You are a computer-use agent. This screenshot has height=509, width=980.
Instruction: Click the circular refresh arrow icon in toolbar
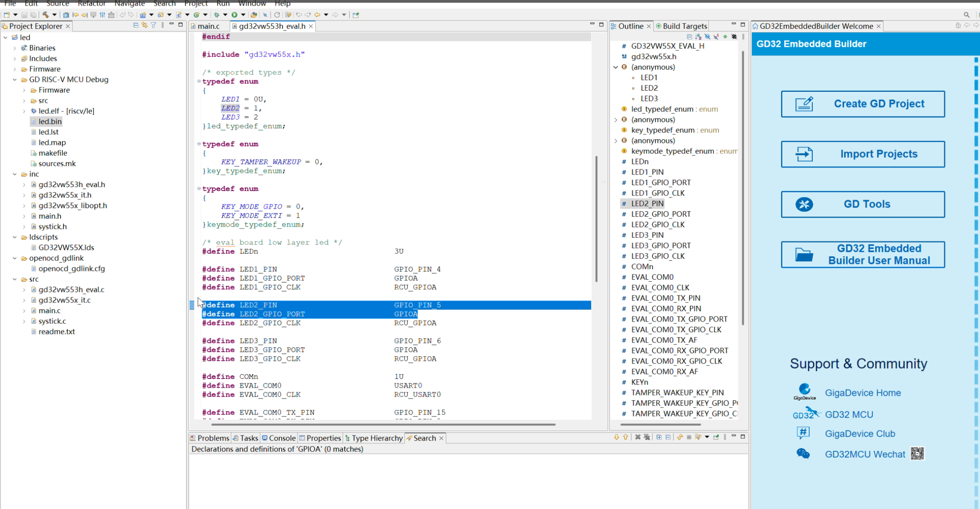pos(277,15)
